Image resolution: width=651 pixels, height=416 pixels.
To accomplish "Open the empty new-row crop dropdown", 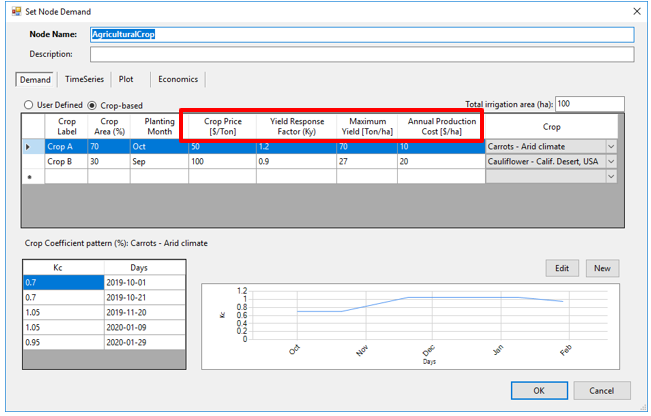I will coord(611,176).
